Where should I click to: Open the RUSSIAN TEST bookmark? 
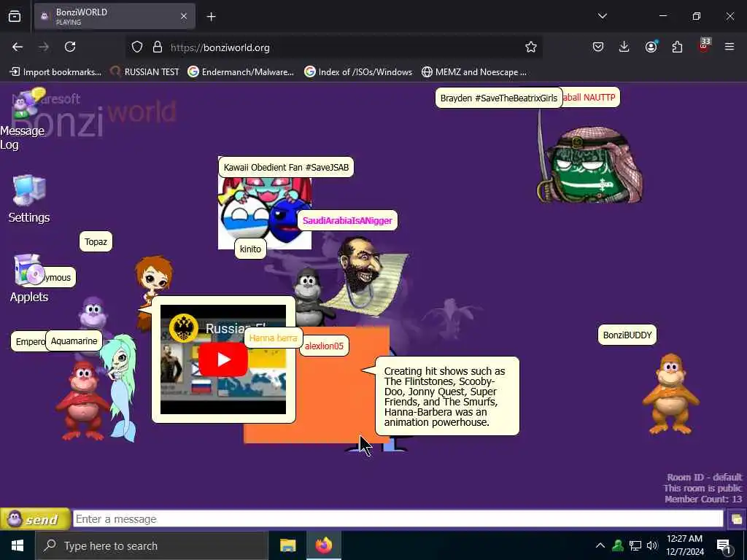pos(145,72)
